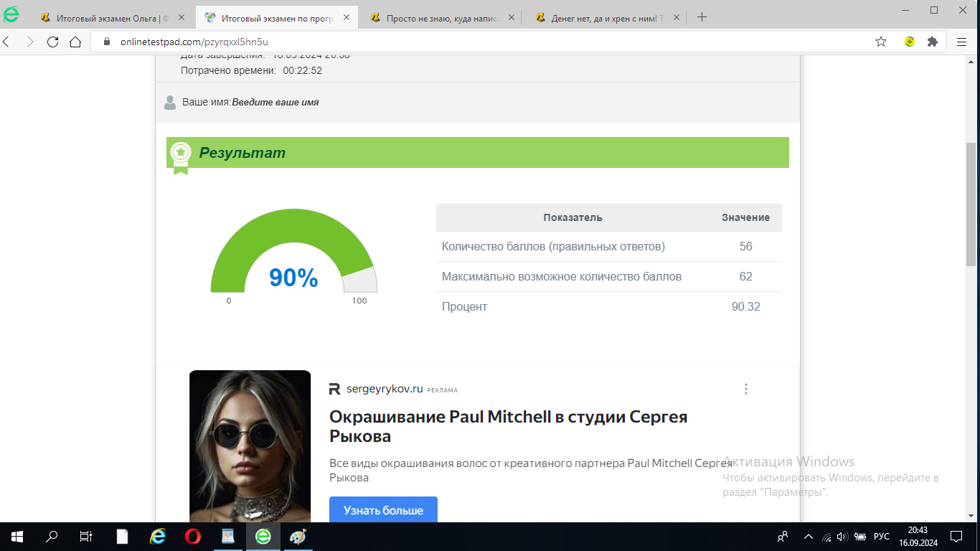
Task: Click the scrollbar down arrow
Action: pos(971,517)
